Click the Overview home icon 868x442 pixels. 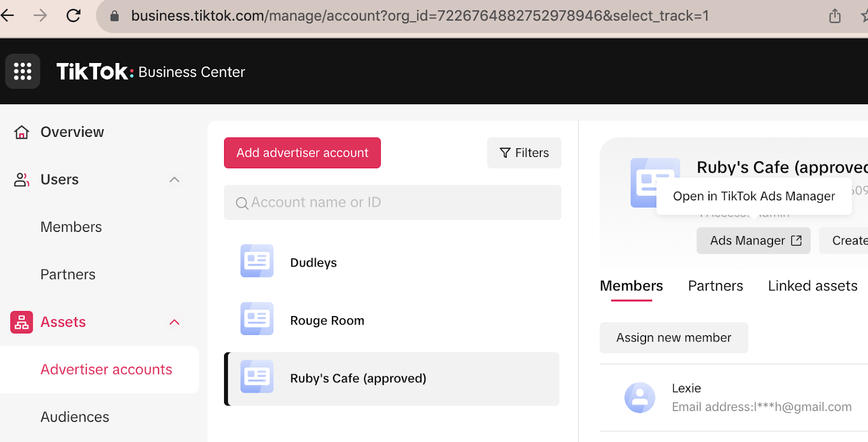point(22,132)
